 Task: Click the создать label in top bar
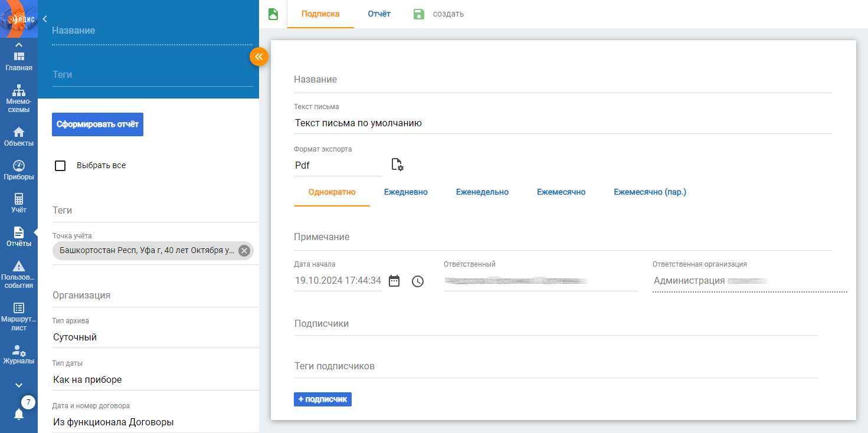pyautogui.click(x=448, y=14)
